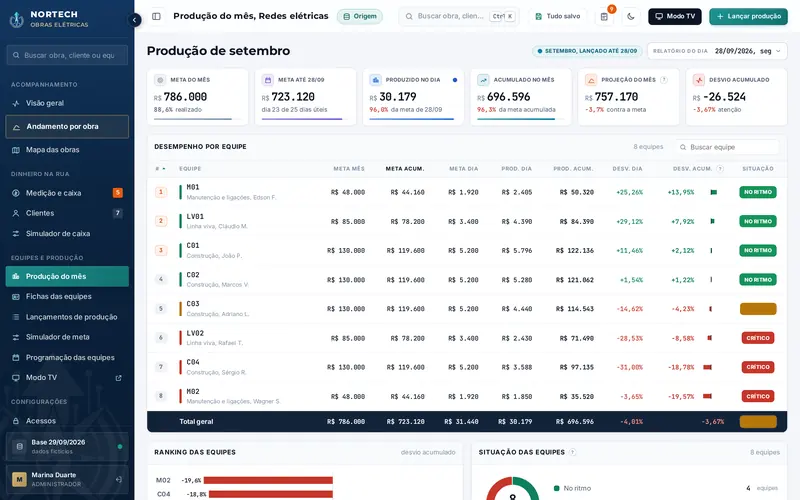The height and width of the screenshot is (500, 800).
Task: Click the Meta do mês card icon
Action: pyautogui.click(x=160, y=80)
